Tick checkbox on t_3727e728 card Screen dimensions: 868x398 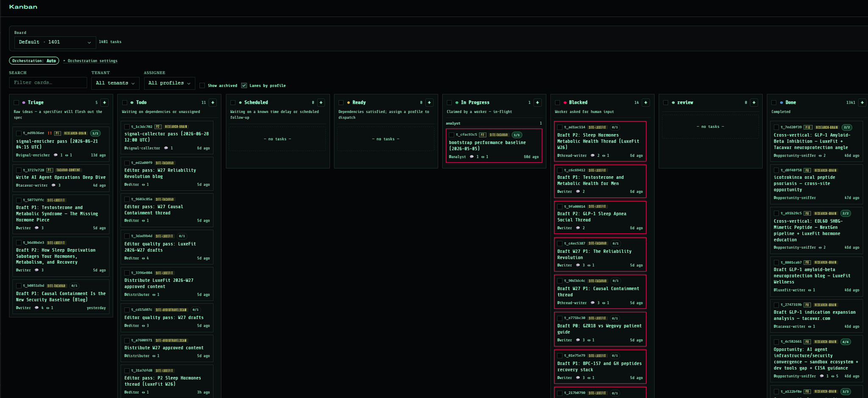tap(19, 170)
